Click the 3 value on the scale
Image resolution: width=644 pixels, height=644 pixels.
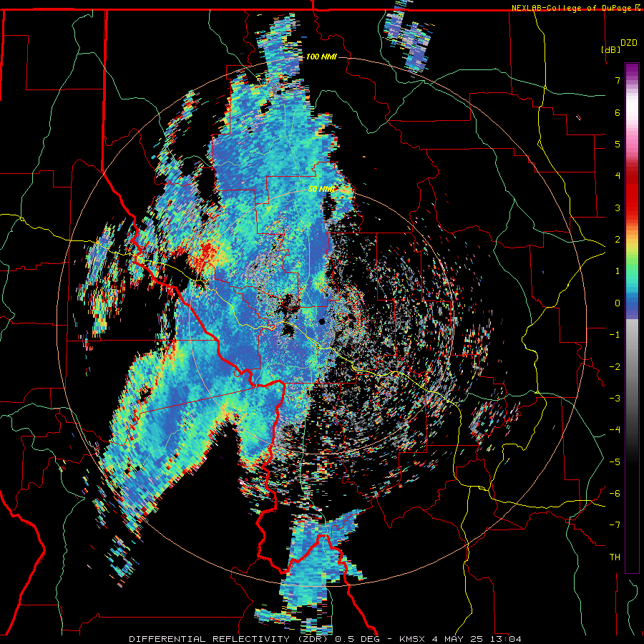[618, 208]
